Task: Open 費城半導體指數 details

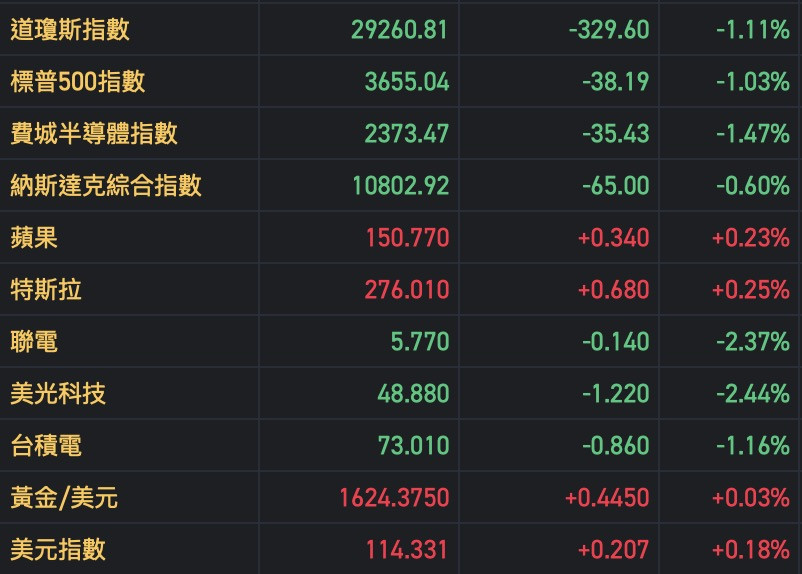Action: (94, 133)
